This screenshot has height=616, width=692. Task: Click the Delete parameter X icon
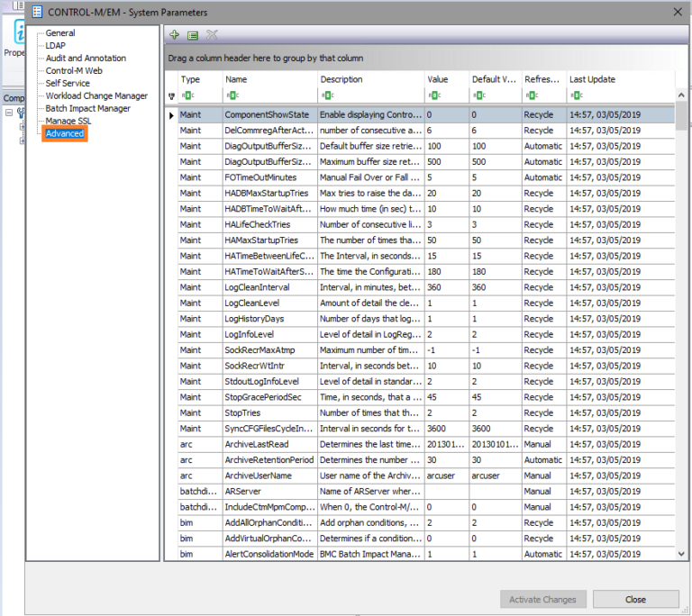(x=213, y=35)
